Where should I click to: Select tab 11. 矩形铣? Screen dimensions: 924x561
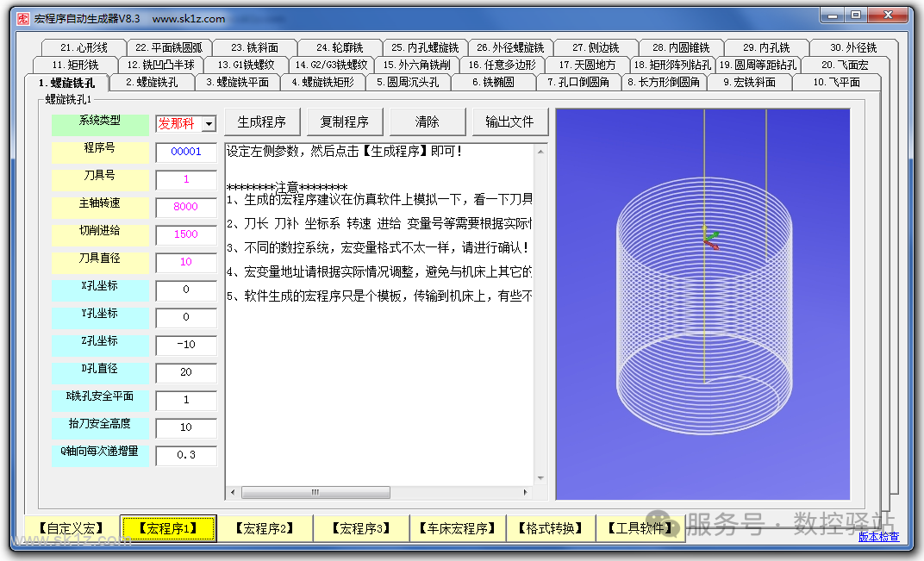click(x=76, y=65)
